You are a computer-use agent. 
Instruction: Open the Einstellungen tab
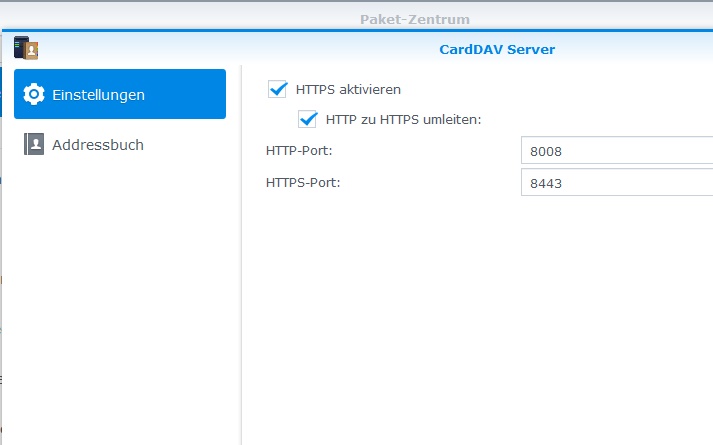pyautogui.click(x=120, y=94)
